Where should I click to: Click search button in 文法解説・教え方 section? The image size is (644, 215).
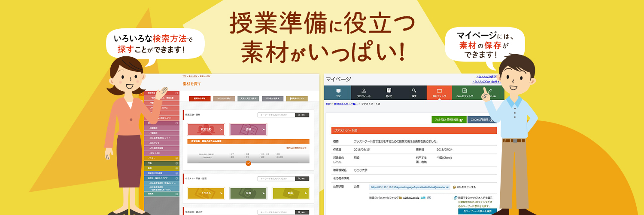click(x=302, y=212)
